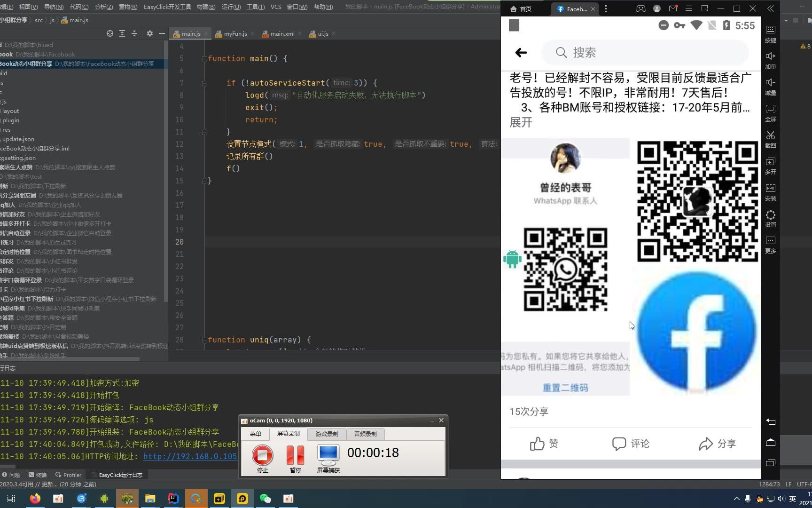This screenshot has height=508, width=812.
Task: Switch to ui.js editor tab
Action: coord(323,34)
